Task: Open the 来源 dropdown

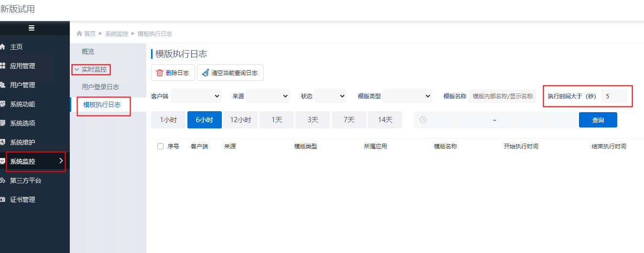Action: coord(267,96)
